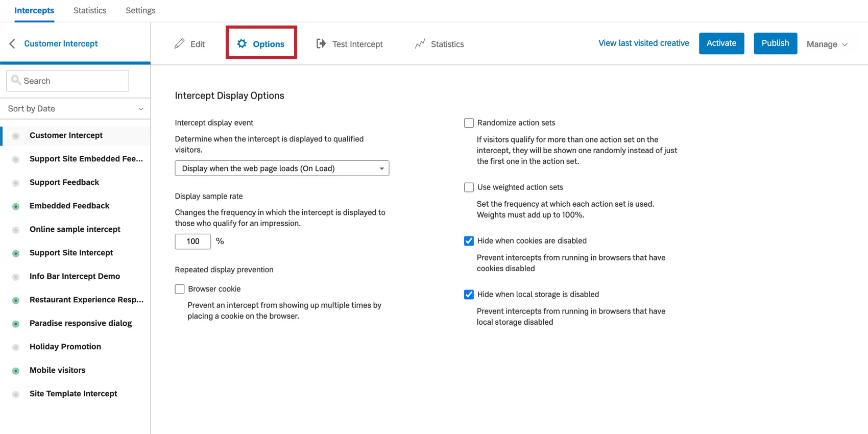The image size is (868, 434).
Task: Switch to the top Statistics tab
Action: pos(90,11)
